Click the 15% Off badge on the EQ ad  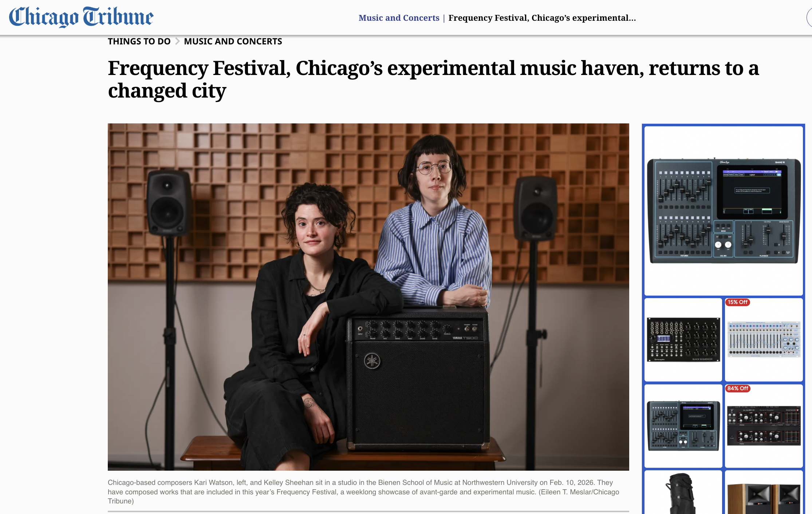[737, 302]
